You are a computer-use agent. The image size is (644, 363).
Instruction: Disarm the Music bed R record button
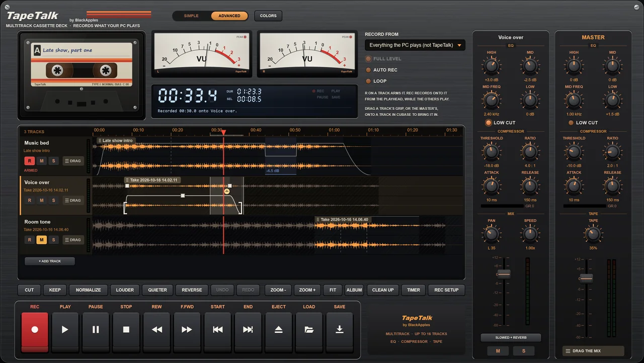(30, 161)
